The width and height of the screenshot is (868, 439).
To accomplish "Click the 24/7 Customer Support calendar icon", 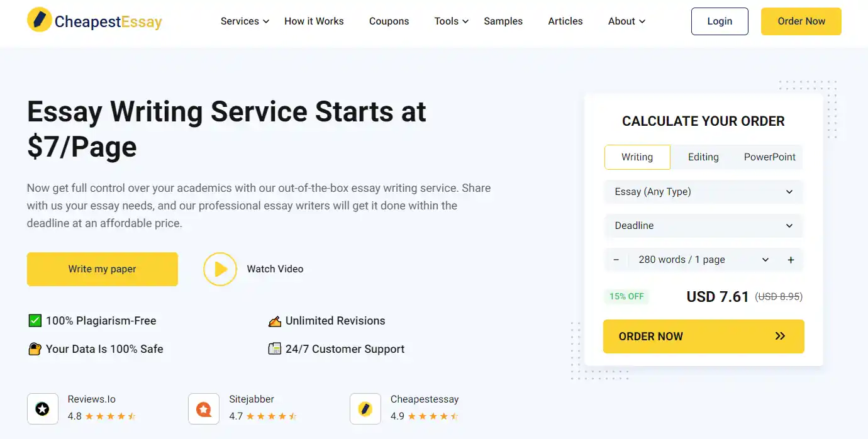I will tap(275, 348).
